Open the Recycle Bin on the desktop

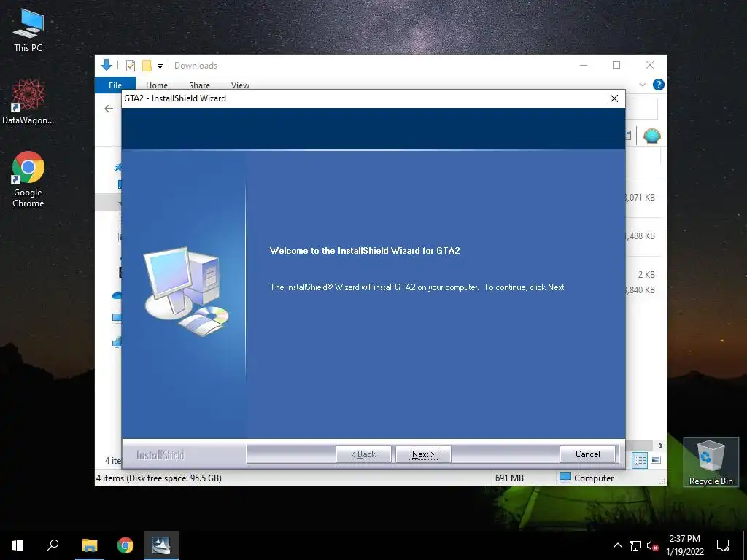coord(711,462)
